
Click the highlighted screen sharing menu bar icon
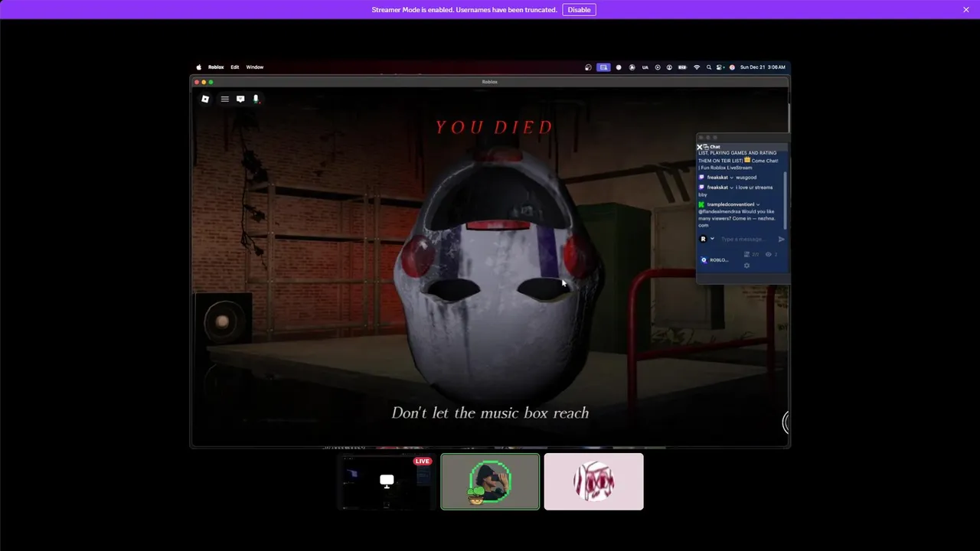click(x=603, y=67)
